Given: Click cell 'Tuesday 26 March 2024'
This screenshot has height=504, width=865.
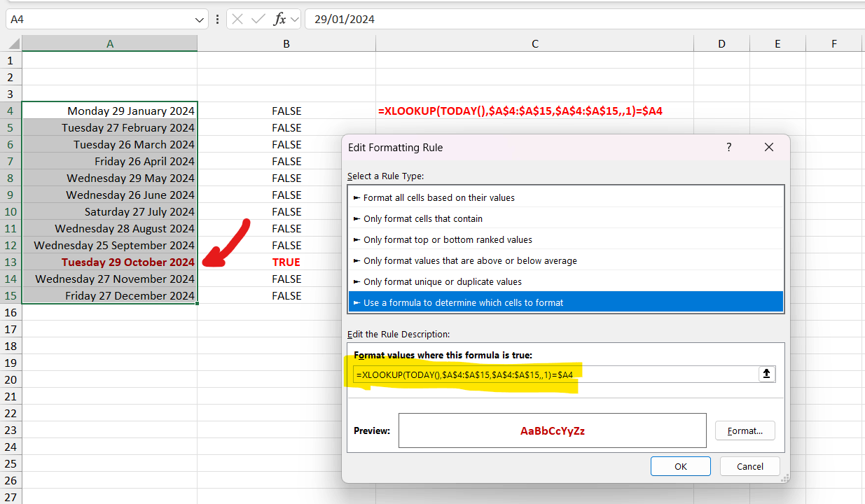Looking at the screenshot, I should tap(110, 144).
